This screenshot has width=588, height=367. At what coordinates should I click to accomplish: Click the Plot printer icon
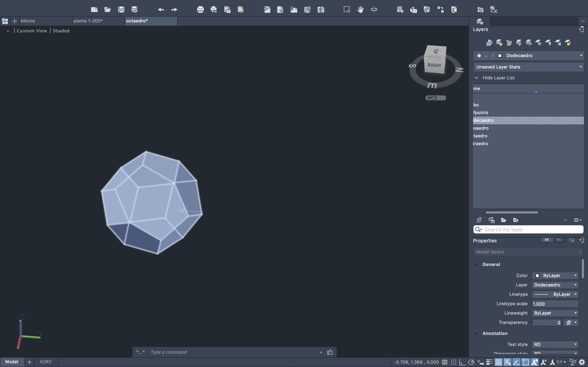pyautogui.click(x=200, y=10)
